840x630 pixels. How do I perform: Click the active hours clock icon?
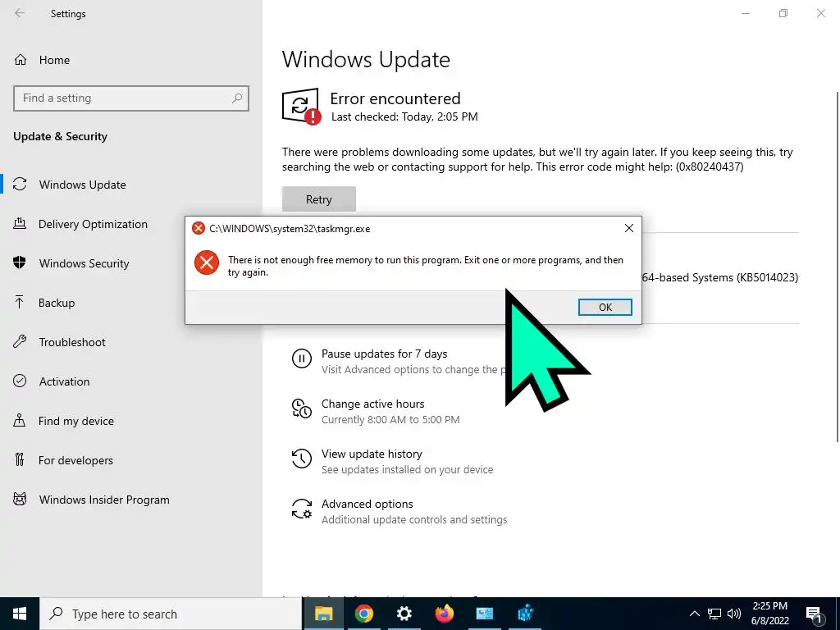[x=302, y=409]
